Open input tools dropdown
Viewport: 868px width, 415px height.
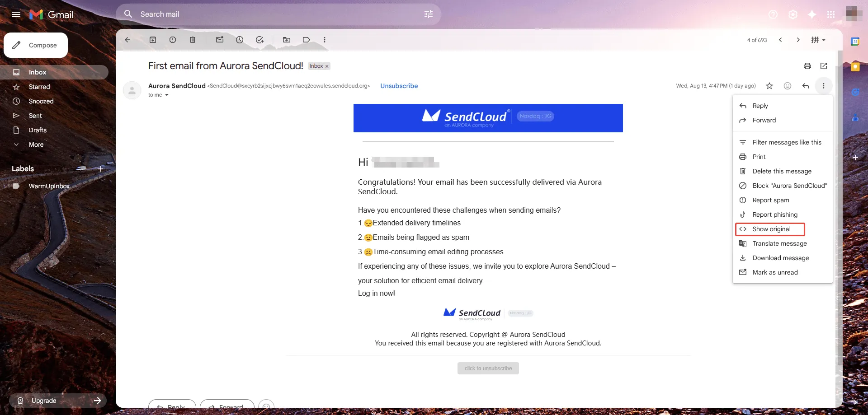click(x=818, y=40)
